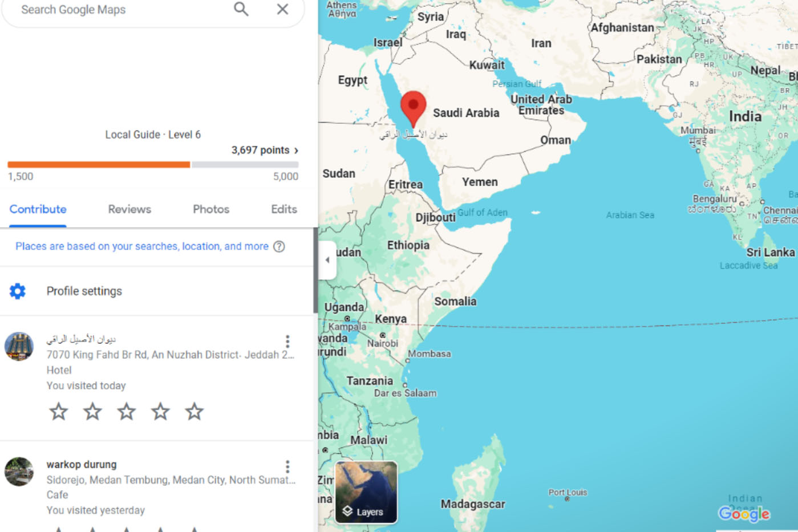798x532 pixels.
Task: Click 'Places are based on your searches' link
Action: (142, 246)
